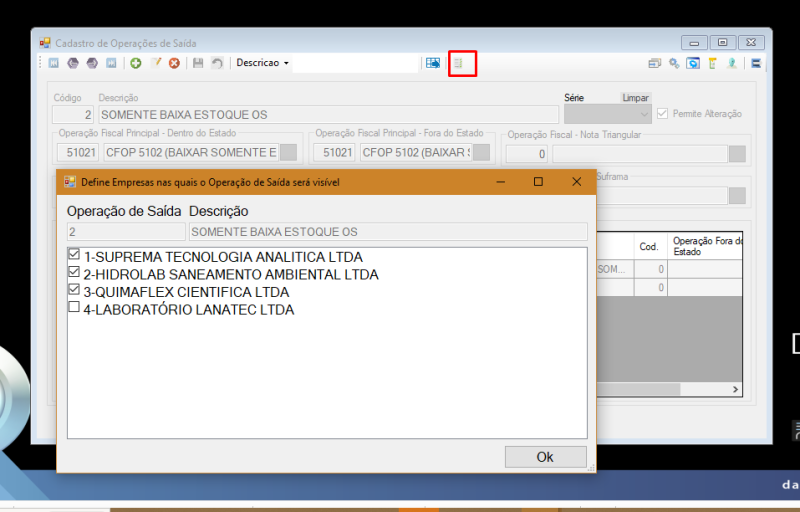Image resolution: width=800 pixels, height=512 pixels.
Task: Click search icon next to search field
Action: coord(433,63)
